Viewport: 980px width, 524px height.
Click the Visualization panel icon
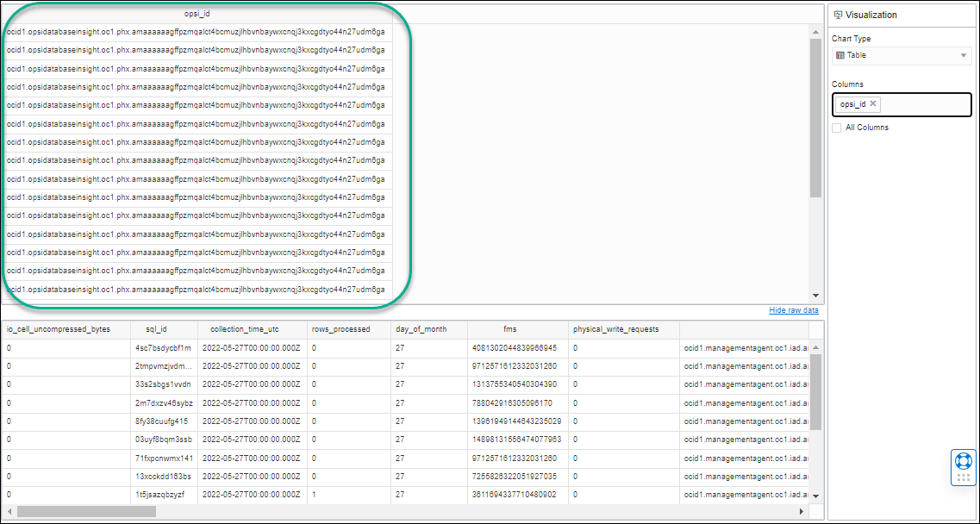839,15
